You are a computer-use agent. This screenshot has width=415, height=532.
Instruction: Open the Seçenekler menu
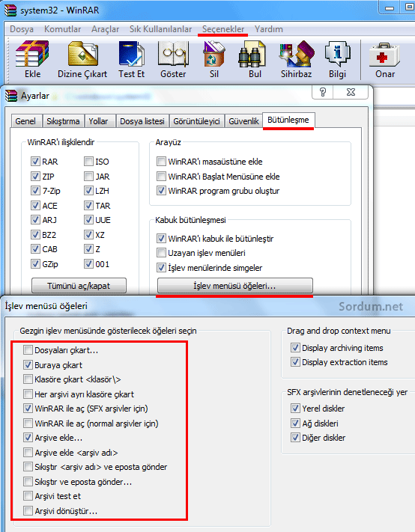[223, 29]
